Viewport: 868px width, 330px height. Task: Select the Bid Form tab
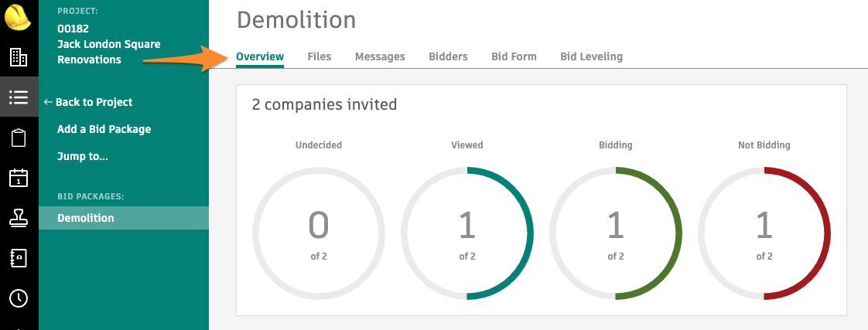[514, 56]
